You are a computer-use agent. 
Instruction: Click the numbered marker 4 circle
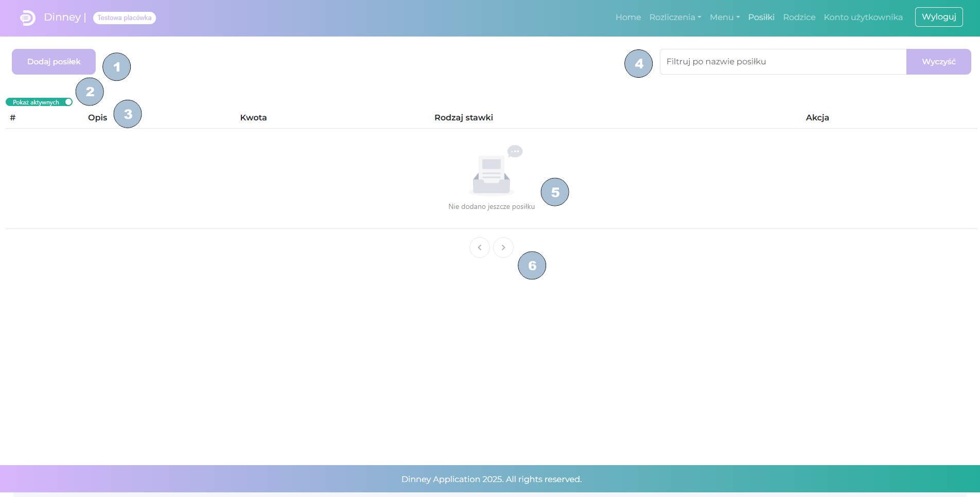coord(638,64)
